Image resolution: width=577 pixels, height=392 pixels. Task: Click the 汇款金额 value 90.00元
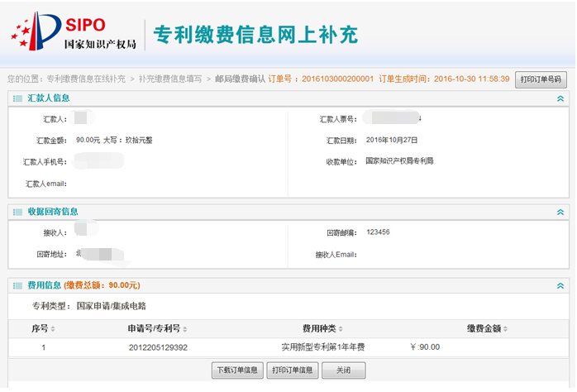(x=88, y=141)
